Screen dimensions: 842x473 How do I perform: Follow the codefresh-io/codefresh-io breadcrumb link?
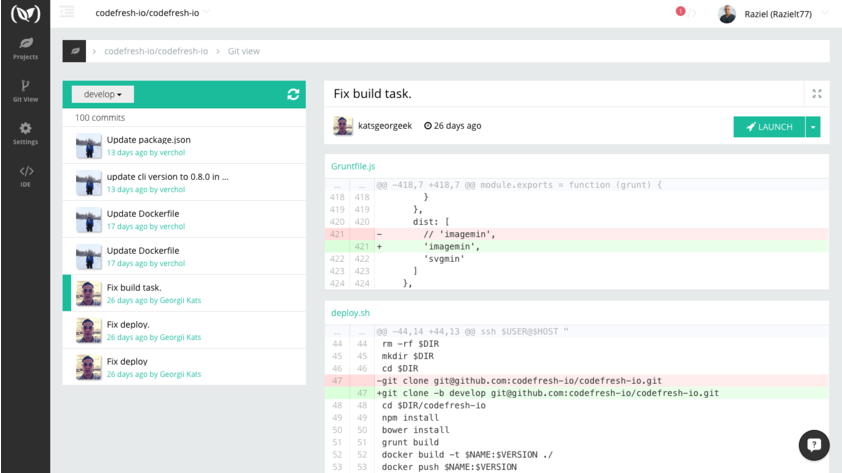coord(156,51)
